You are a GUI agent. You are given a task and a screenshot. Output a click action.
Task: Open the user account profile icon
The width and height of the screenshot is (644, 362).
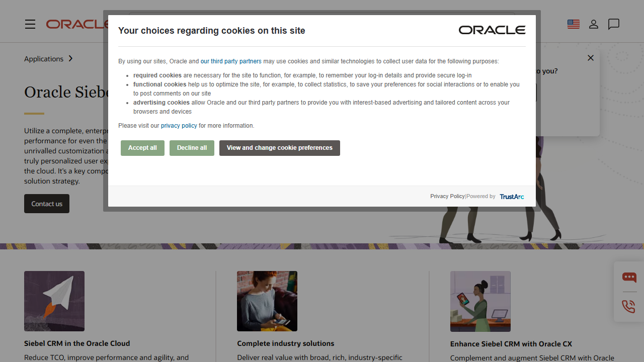tap(594, 24)
